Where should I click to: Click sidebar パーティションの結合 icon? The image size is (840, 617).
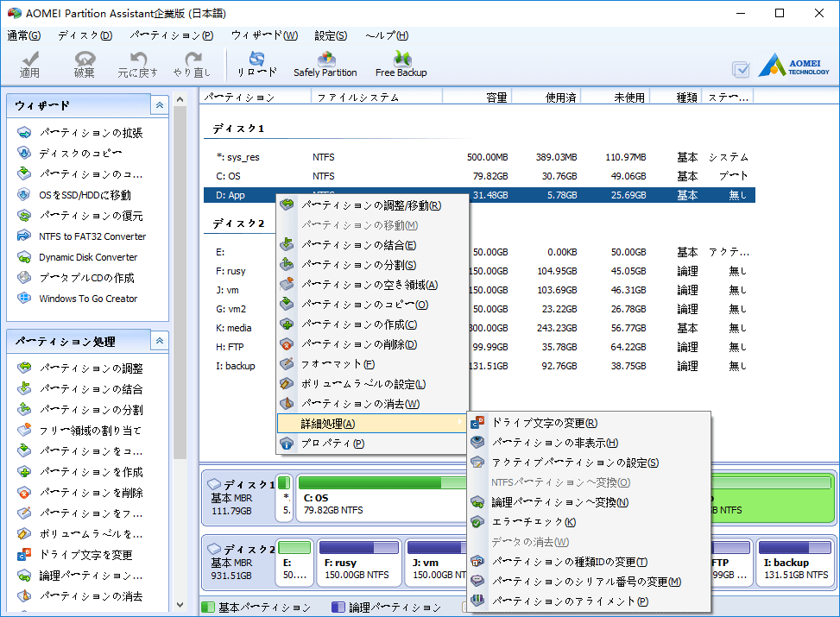pos(24,389)
